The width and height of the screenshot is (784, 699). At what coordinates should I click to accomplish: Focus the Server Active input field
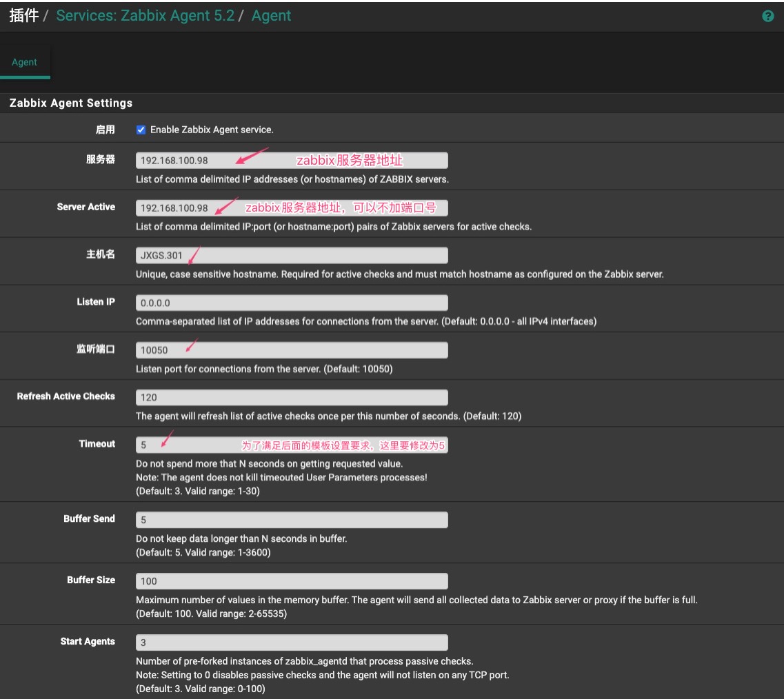[292, 207]
